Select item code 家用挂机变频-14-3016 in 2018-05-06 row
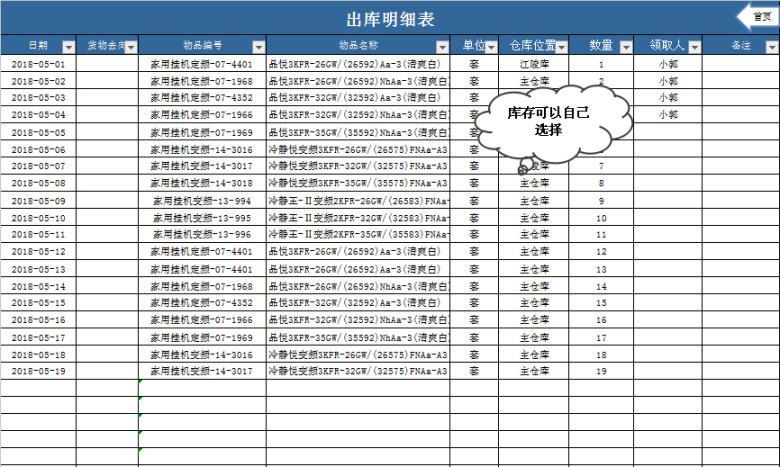Viewport: 780px width, 467px height. [202, 149]
